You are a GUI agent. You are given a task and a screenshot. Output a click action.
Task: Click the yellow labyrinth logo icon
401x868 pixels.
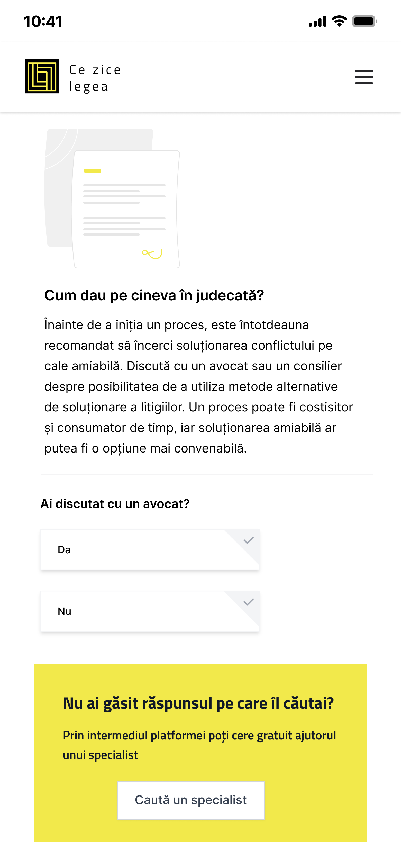coord(42,76)
